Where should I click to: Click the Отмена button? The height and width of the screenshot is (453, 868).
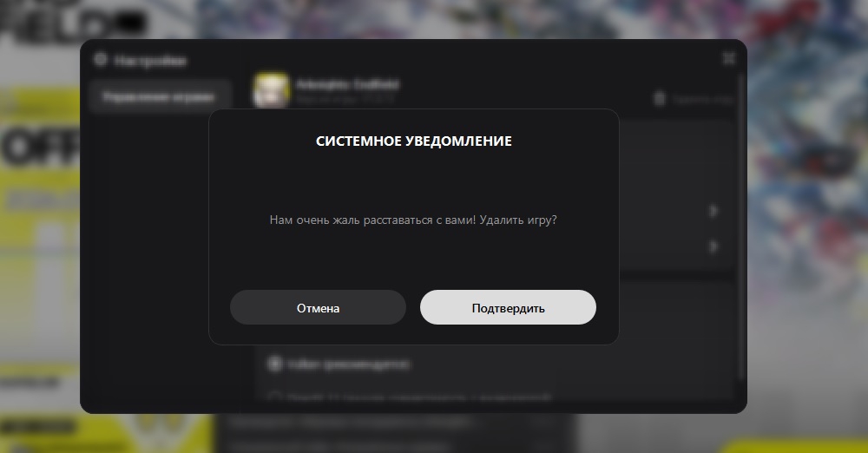(x=318, y=307)
